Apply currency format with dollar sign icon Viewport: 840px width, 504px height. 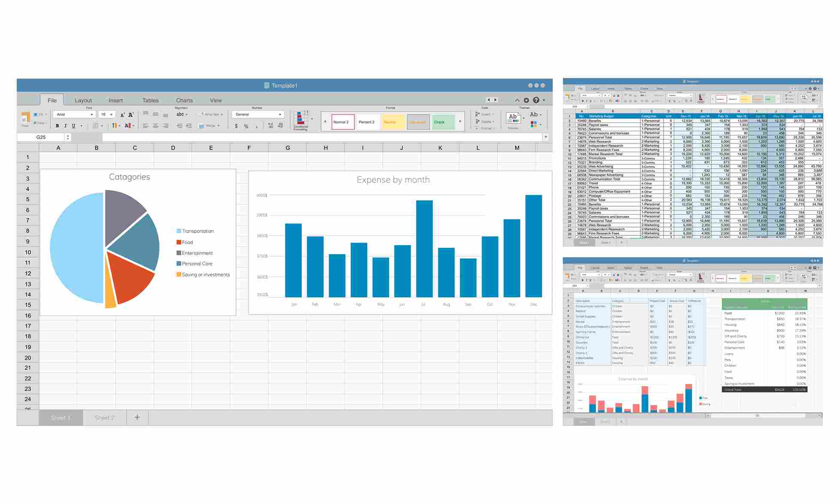[x=236, y=126]
